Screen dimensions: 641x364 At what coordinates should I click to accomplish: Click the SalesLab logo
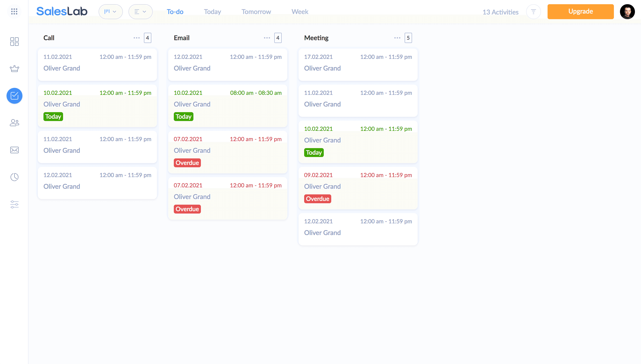tap(62, 11)
